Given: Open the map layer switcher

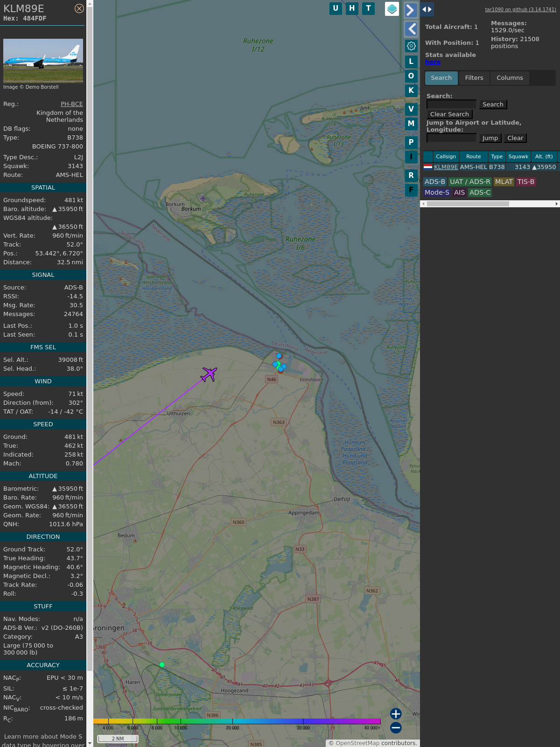Looking at the screenshot, I should 392,9.
